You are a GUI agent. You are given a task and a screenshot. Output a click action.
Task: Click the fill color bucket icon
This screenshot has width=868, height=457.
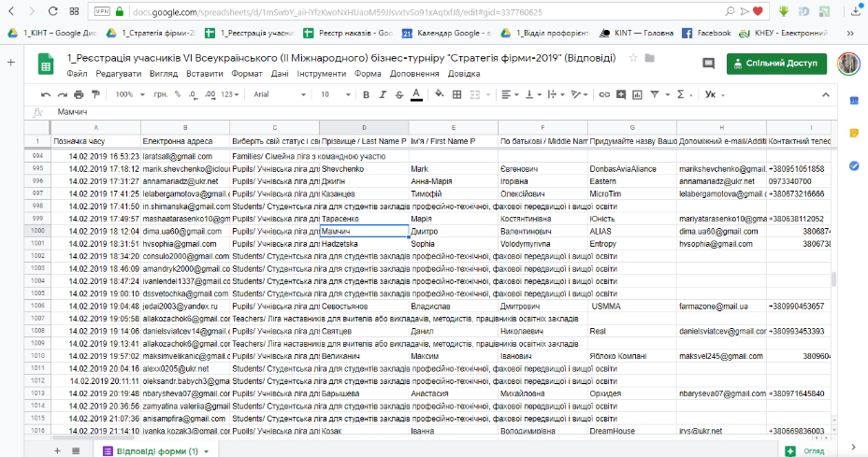tap(439, 94)
